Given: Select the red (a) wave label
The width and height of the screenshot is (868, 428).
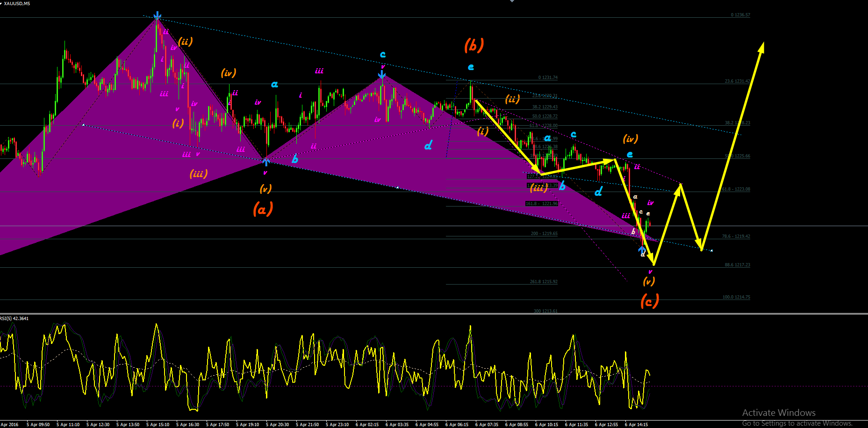Looking at the screenshot, I should coord(263,208).
